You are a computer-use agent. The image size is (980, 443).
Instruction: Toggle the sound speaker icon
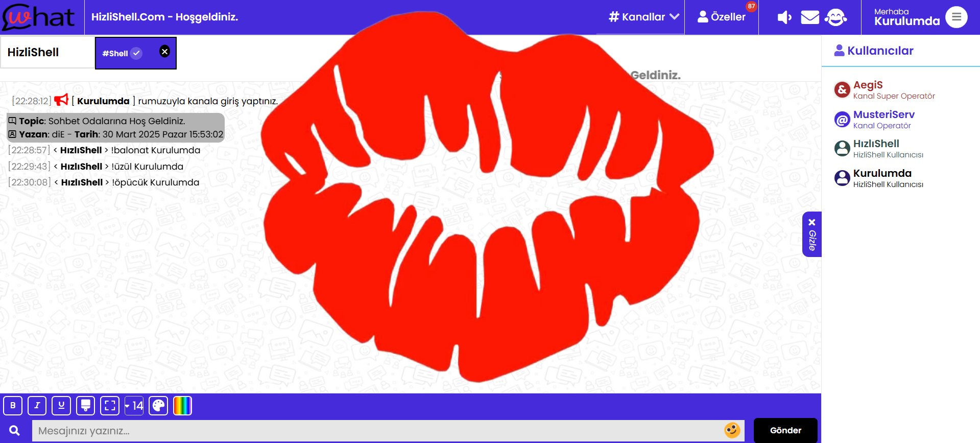(x=784, y=17)
